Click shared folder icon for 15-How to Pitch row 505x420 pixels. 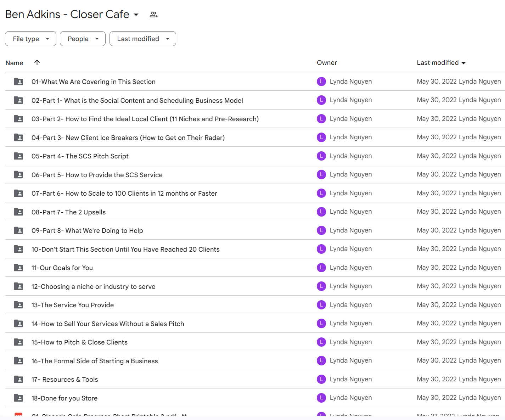[18, 342]
